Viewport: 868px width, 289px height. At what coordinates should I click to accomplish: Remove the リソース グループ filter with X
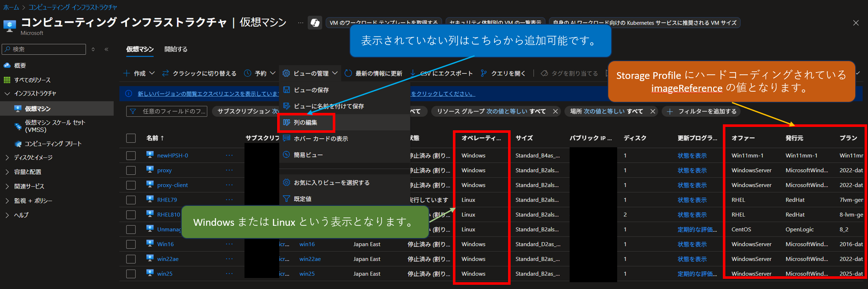pos(555,111)
